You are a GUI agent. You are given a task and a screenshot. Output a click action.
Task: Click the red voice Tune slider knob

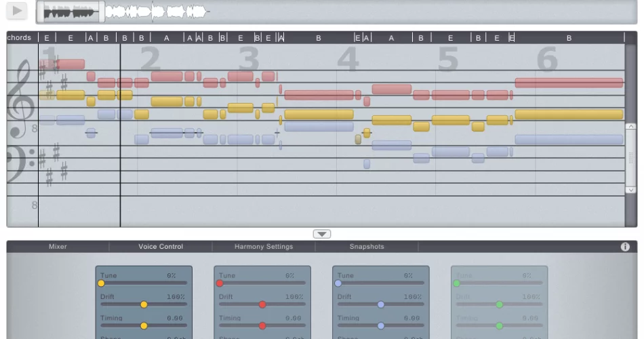tap(220, 283)
